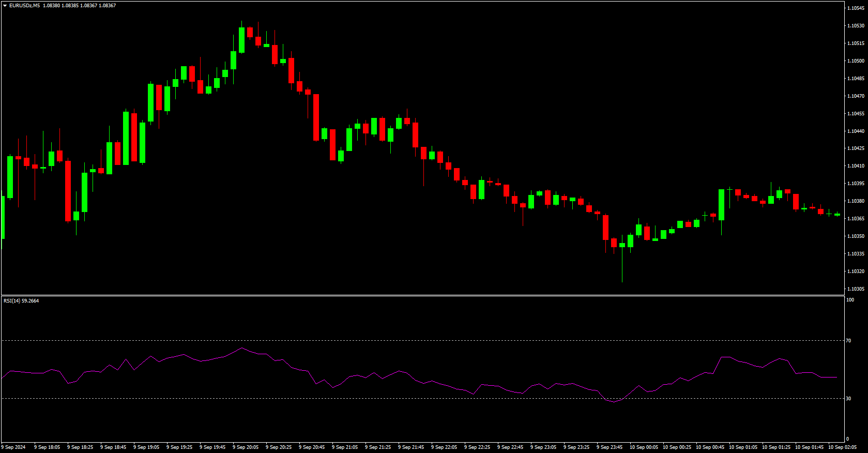Screen dimensions: 868x453
Task: Select the 9 Sep 18:05 time label
Action: (x=47, y=447)
